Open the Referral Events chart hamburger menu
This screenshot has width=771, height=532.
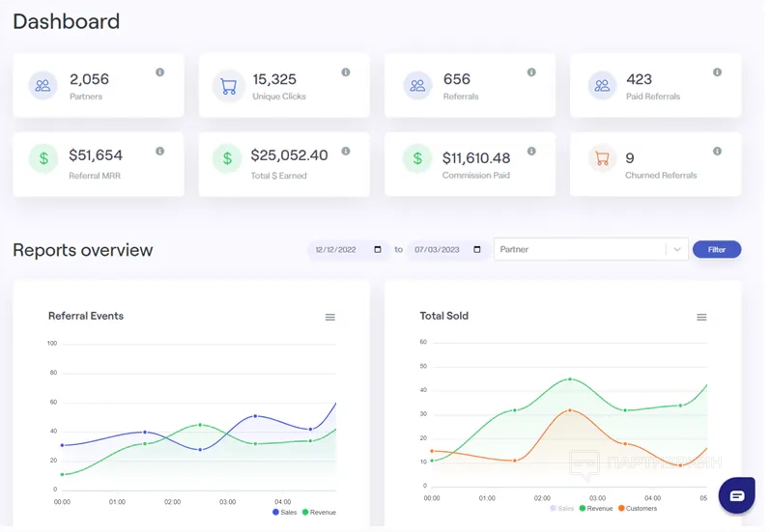[329, 318]
